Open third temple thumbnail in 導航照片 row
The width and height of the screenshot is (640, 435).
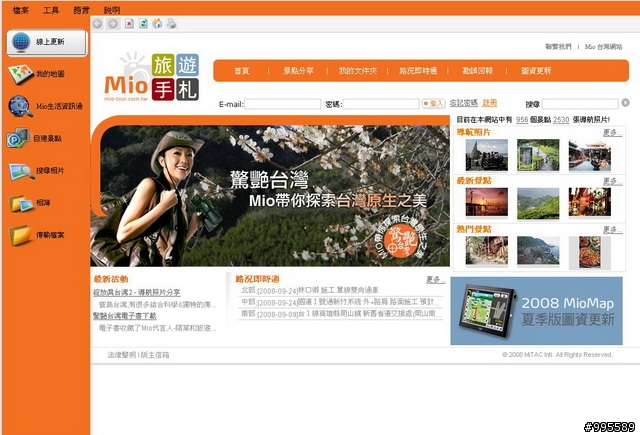tap(590, 155)
